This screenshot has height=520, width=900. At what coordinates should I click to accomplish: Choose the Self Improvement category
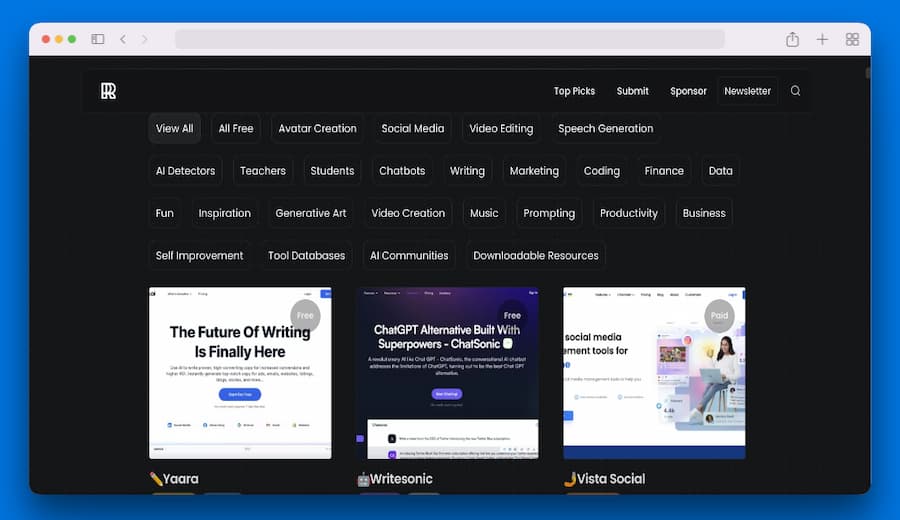(199, 256)
